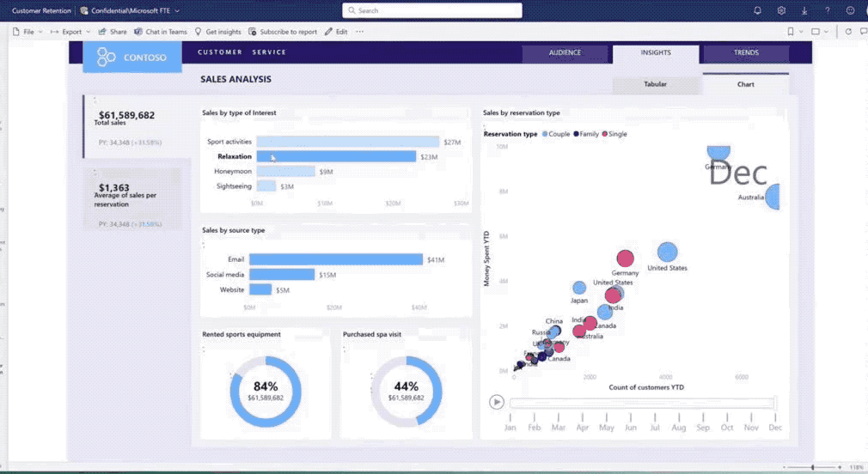Open the more options ellipsis in the toolbar
Image resolution: width=868 pixels, height=474 pixels.
[360, 32]
